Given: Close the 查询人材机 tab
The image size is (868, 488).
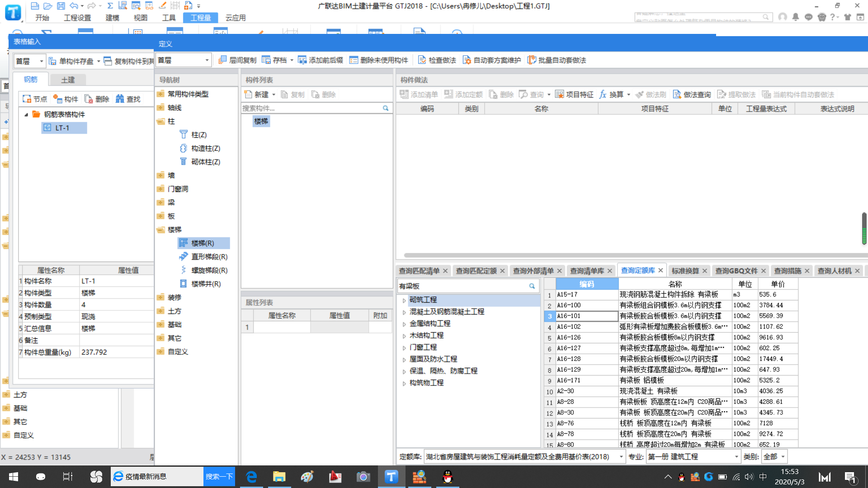Looking at the screenshot, I should [857, 271].
